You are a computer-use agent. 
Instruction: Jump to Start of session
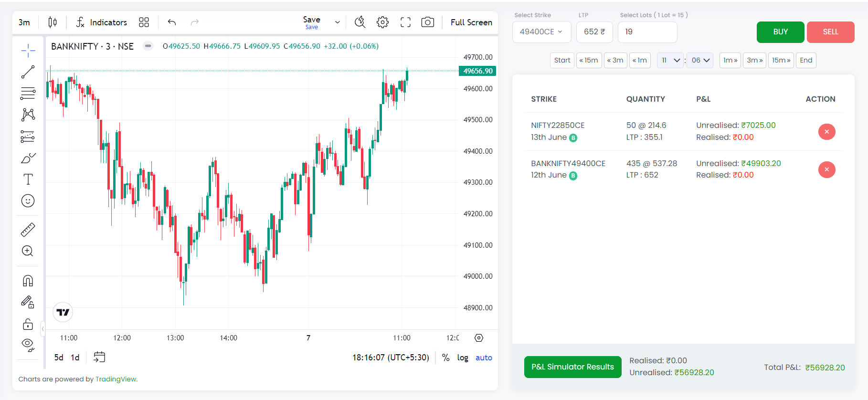pyautogui.click(x=562, y=60)
